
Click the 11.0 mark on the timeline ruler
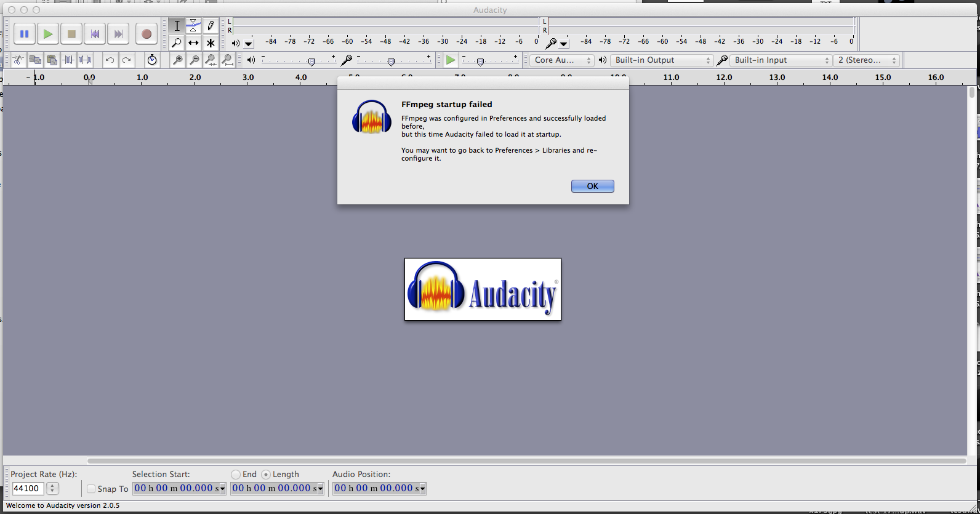[671, 78]
